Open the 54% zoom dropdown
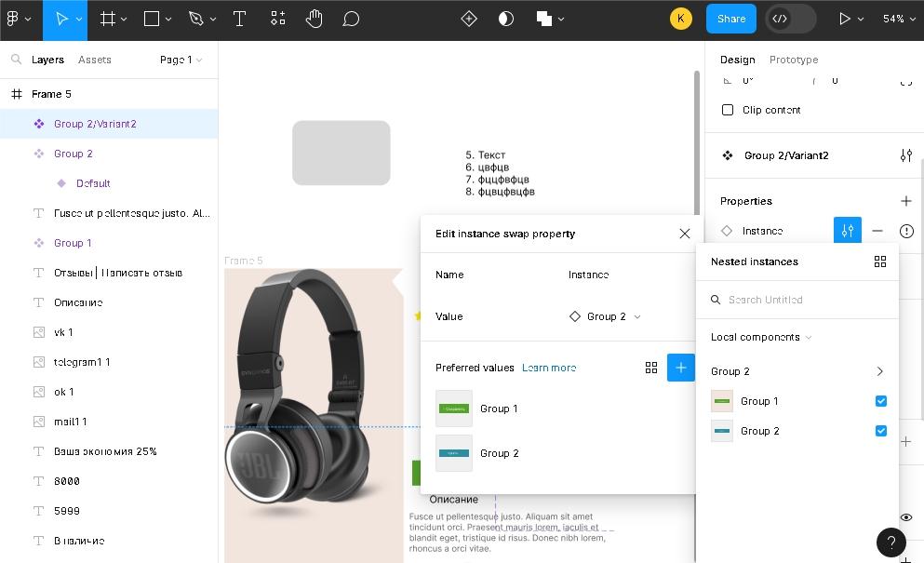Viewport: 924px width, 563px height. click(898, 19)
